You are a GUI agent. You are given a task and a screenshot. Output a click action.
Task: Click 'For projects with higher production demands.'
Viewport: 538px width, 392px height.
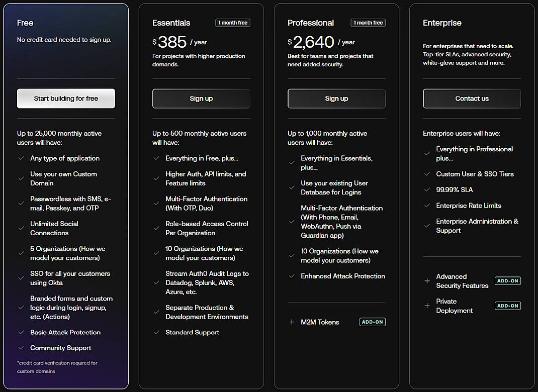199,60
